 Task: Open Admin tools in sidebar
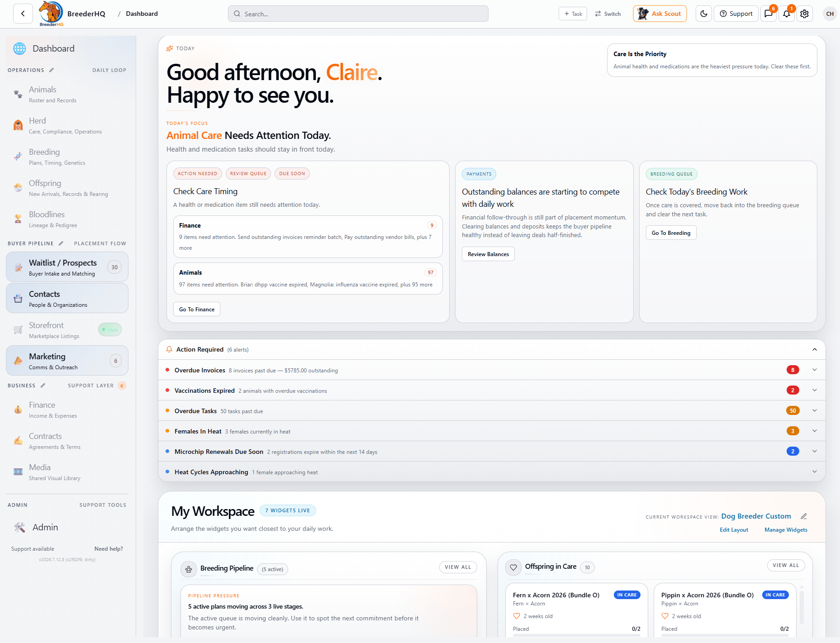(67, 527)
